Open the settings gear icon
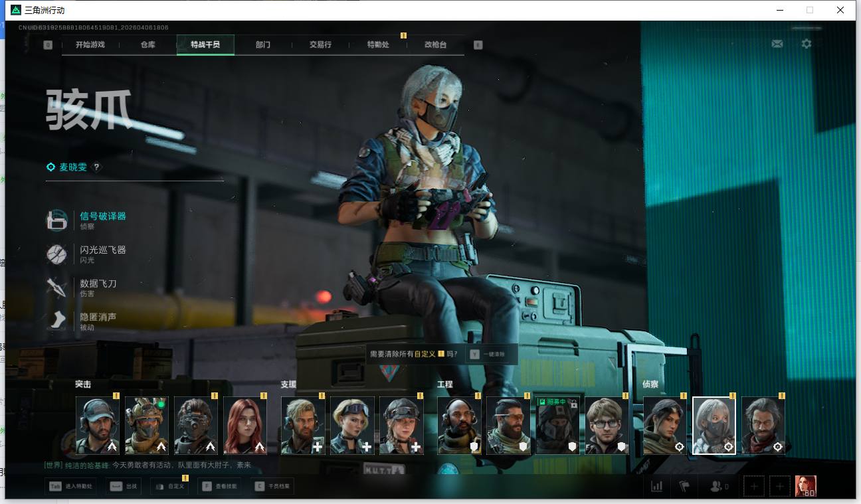861x504 pixels. (x=806, y=44)
